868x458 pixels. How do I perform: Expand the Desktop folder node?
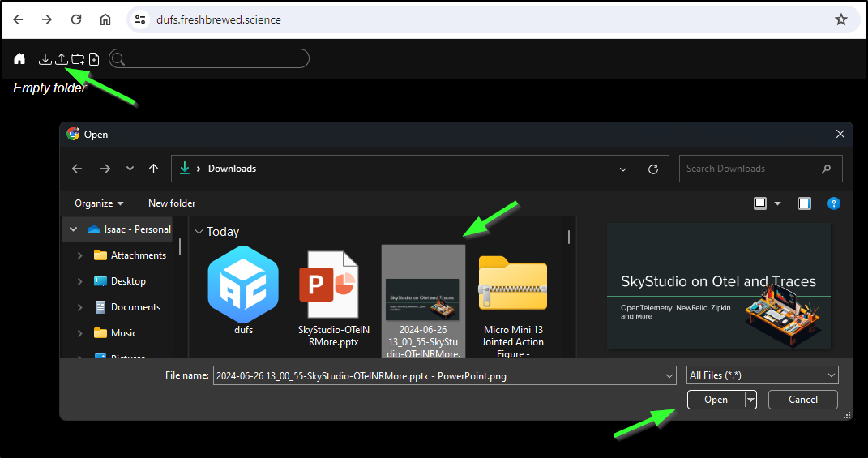(x=79, y=281)
